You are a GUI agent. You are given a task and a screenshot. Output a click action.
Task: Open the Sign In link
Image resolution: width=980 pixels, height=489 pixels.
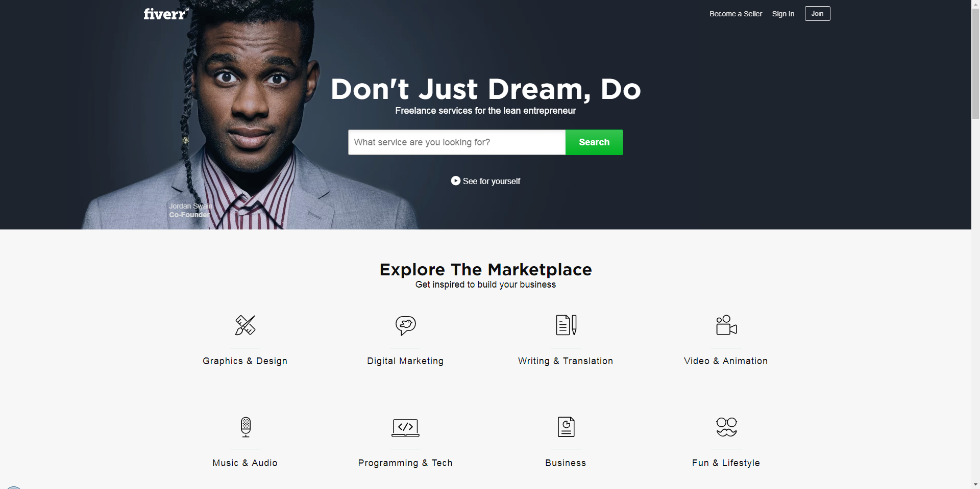coord(783,14)
